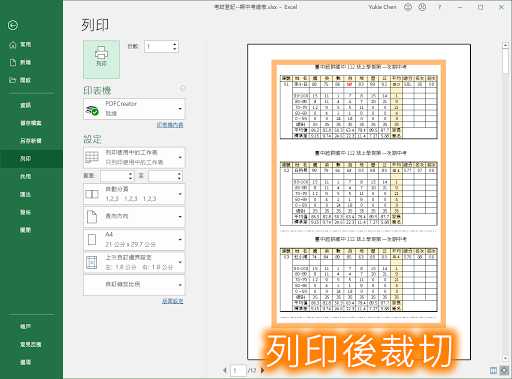Select 儲存檔案 (Save) in the sidebar
The image size is (512, 379).
(31, 123)
